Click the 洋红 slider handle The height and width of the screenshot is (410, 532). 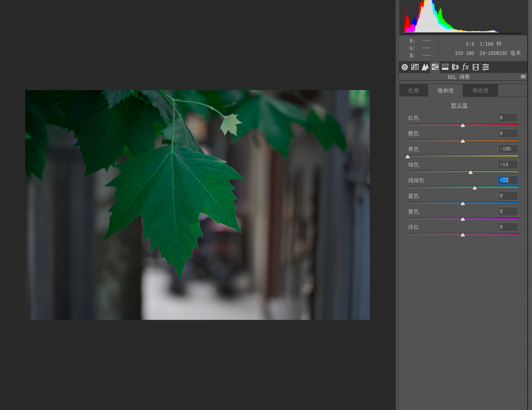click(463, 235)
